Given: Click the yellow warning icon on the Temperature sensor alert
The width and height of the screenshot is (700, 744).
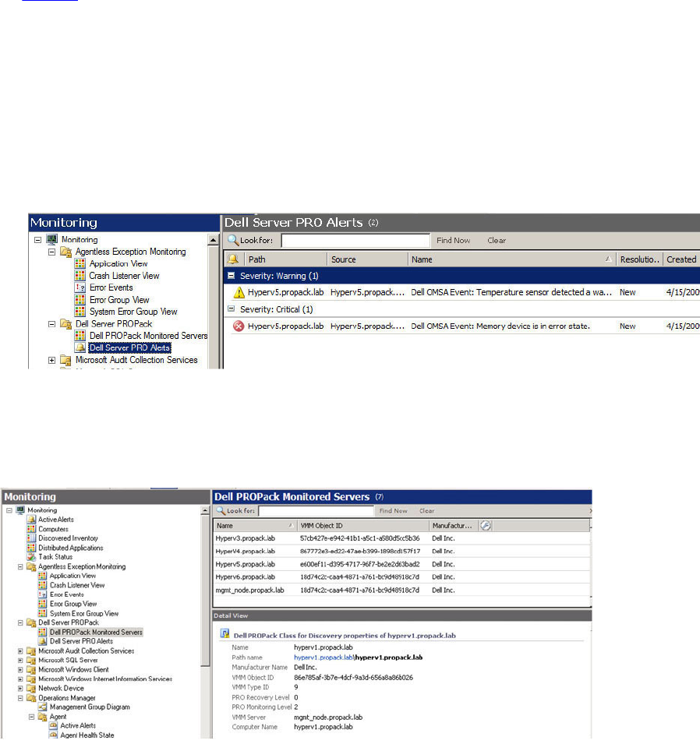Looking at the screenshot, I should [x=239, y=292].
